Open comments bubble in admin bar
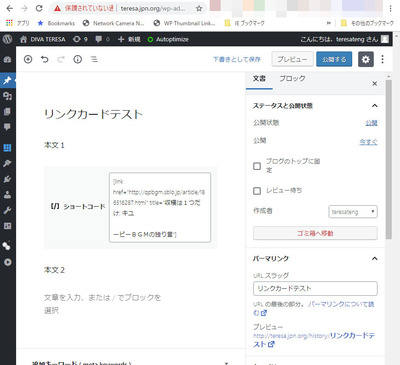Image resolution: width=400 pixels, height=365 pixels. point(102,39)
